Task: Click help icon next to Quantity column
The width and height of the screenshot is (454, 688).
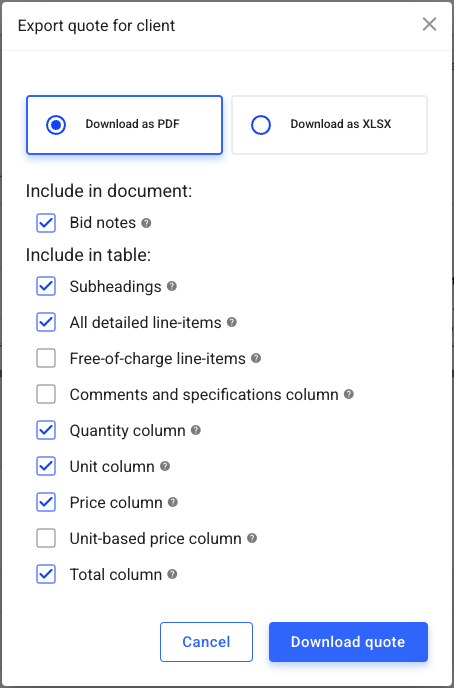Action: (x=196, y=430)
